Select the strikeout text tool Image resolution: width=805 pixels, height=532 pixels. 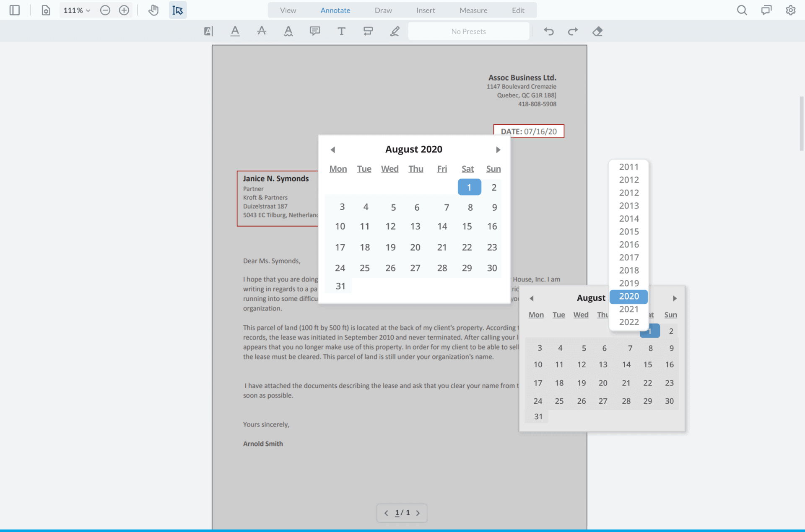262,31
